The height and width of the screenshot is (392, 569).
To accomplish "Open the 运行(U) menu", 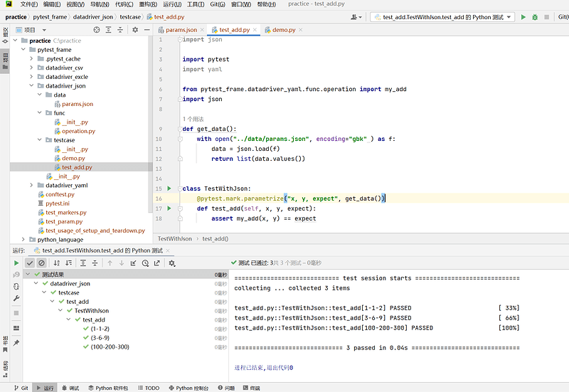I will click(172, 4).
